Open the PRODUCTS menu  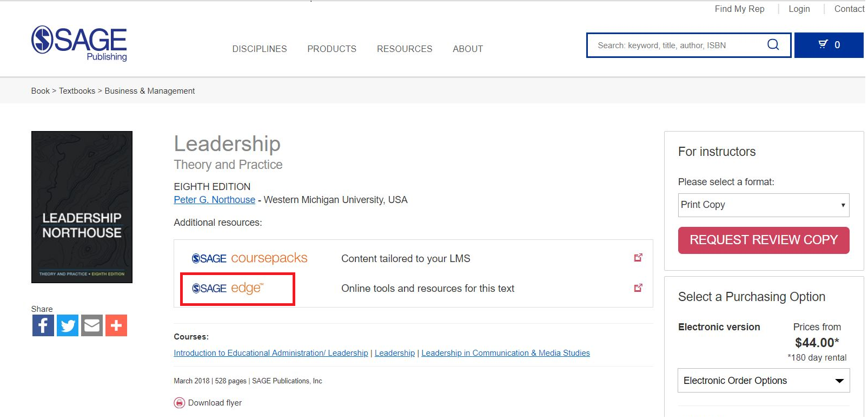(332, 49)
